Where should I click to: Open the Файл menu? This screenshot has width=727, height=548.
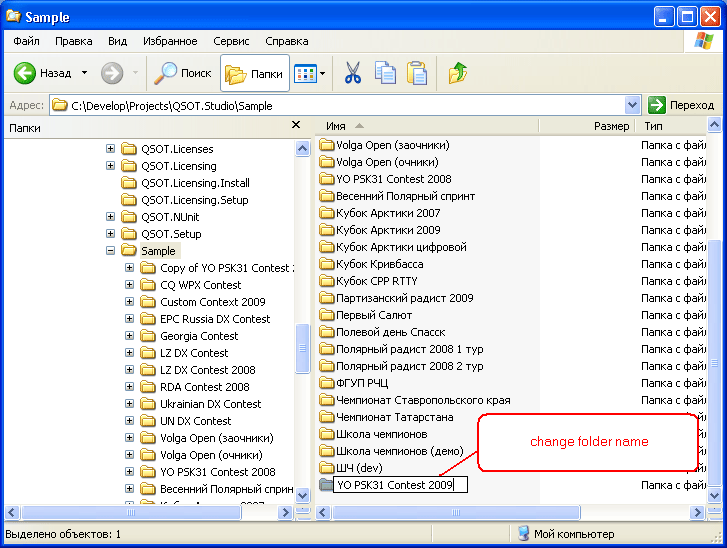pyautogui.click(x=27, y=41)
